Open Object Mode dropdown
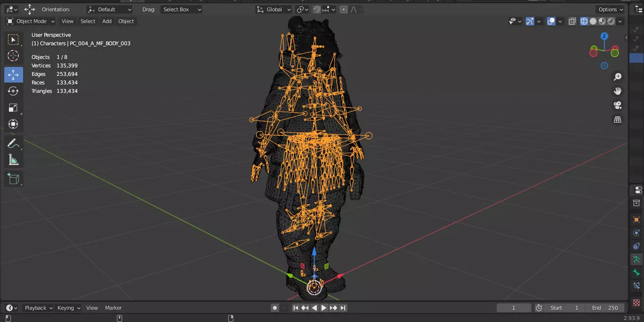The height and width of the screenshot is (322, 644). [31, 21]
